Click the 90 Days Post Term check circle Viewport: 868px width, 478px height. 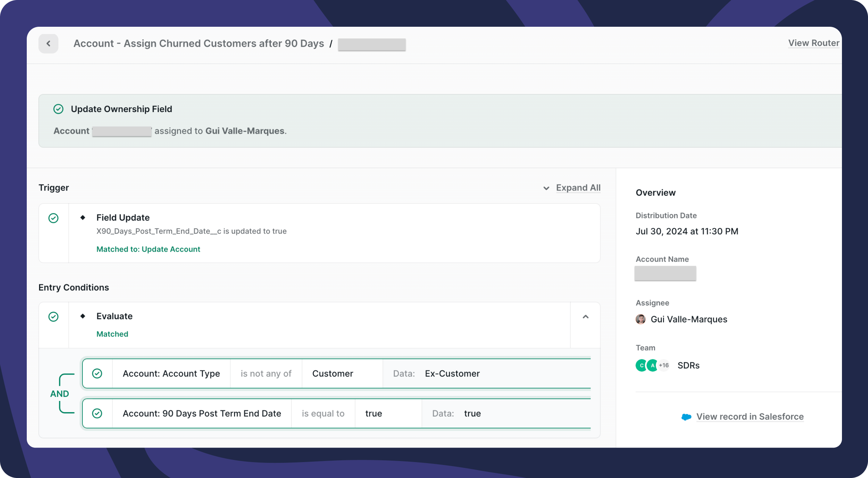coord(97,413)
